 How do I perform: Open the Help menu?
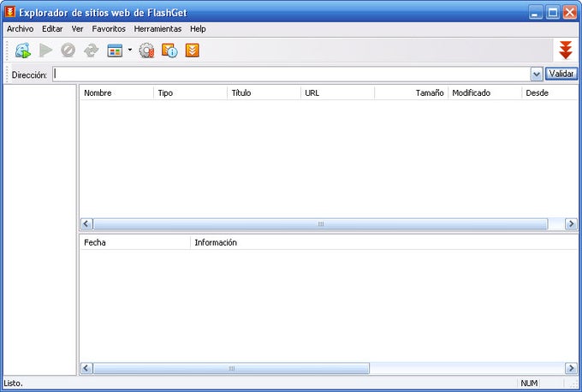[x=198, y=28]
